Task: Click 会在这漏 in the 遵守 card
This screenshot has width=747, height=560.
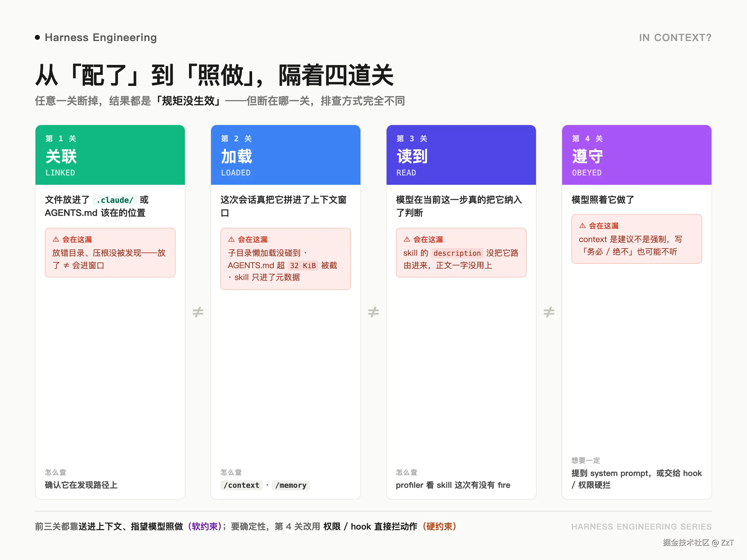Action: [604, 226]
